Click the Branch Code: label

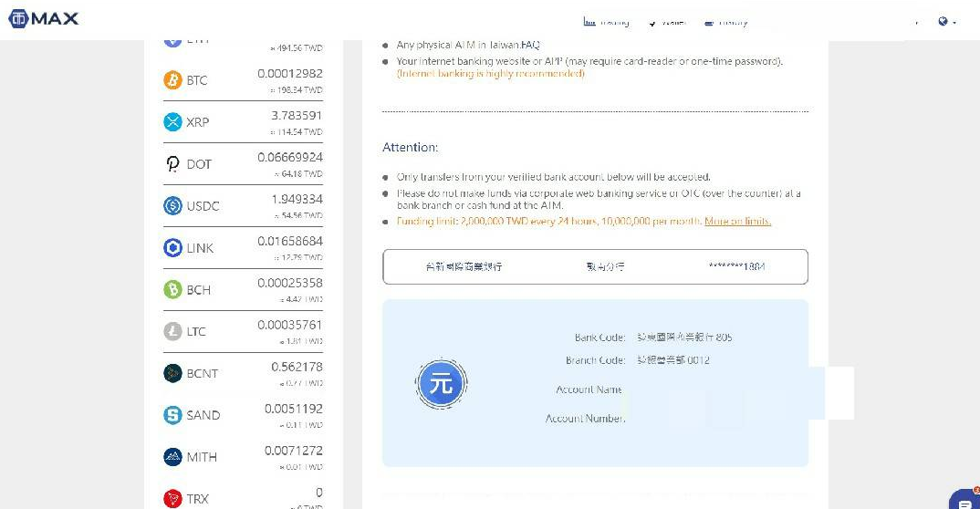pyautogui.click(x=595, y=360)
